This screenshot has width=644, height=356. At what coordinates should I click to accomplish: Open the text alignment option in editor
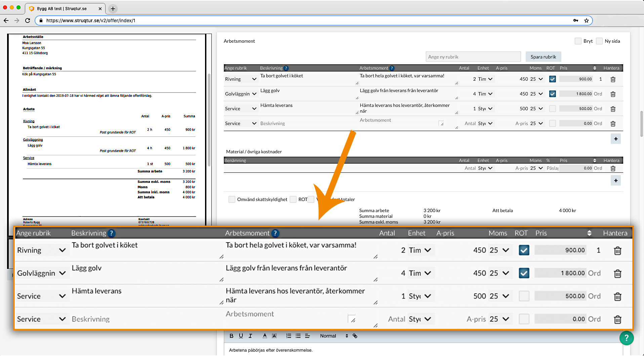307,336
